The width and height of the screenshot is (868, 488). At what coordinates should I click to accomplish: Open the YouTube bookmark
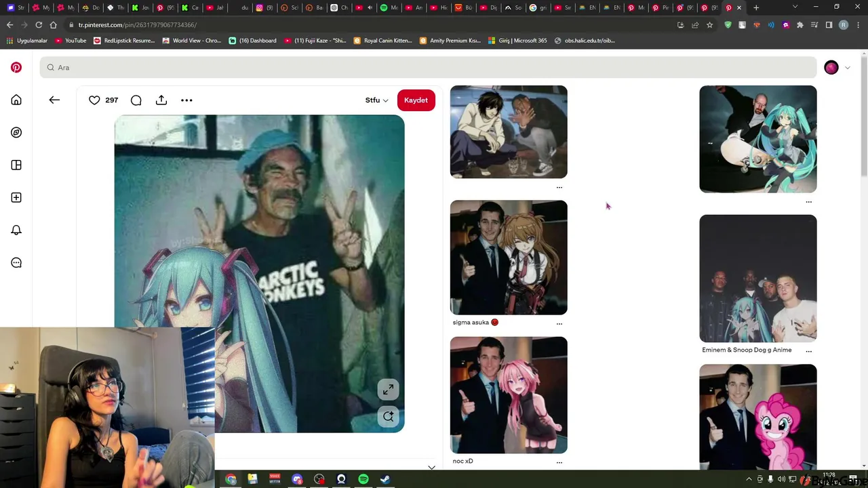tap(71, 41)
